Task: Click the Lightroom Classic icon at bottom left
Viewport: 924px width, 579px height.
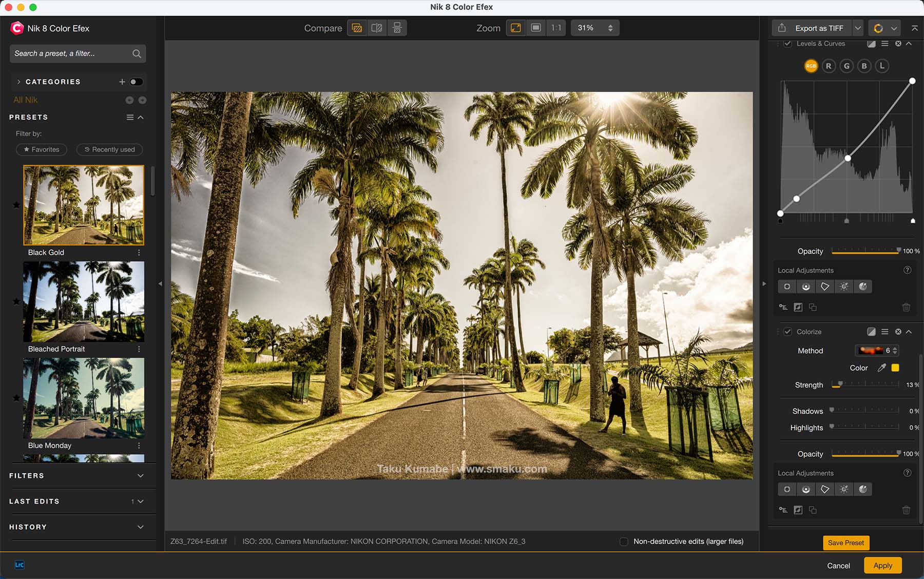Action: point(20,565)
